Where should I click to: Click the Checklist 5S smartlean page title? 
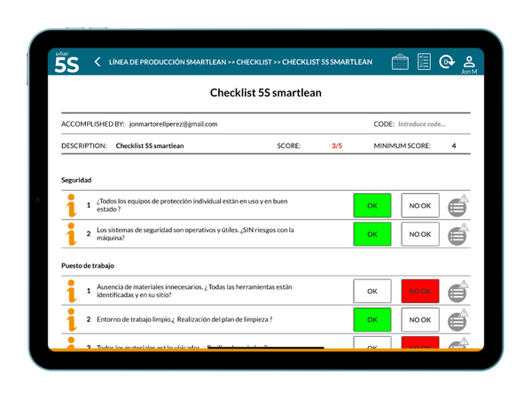click(266, 92)
